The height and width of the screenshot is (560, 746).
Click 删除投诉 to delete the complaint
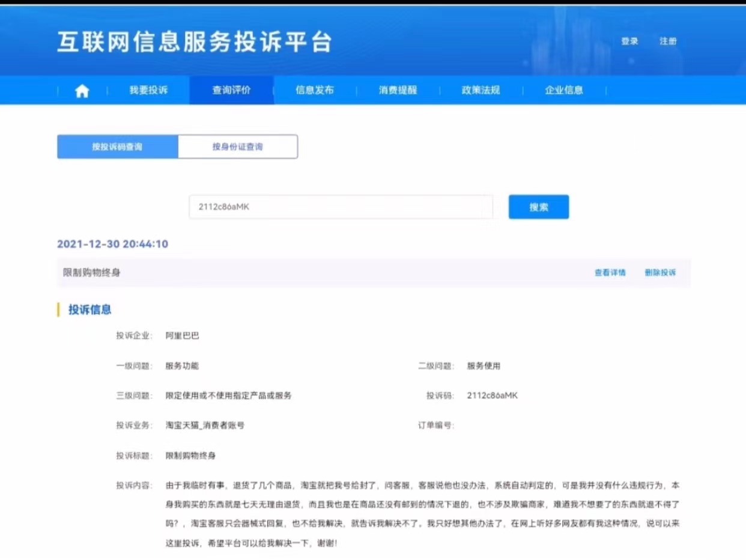coord(660,273)
